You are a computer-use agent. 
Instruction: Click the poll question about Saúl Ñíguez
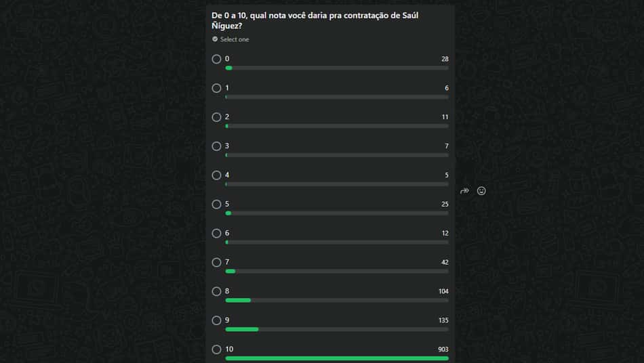click(x=315, y=20)
